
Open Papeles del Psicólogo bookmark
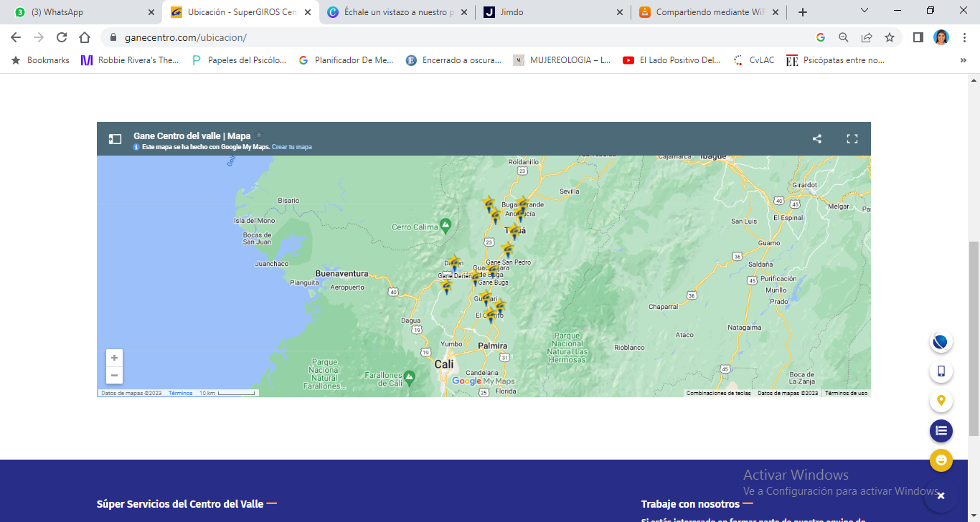click(x=239, y=60)
